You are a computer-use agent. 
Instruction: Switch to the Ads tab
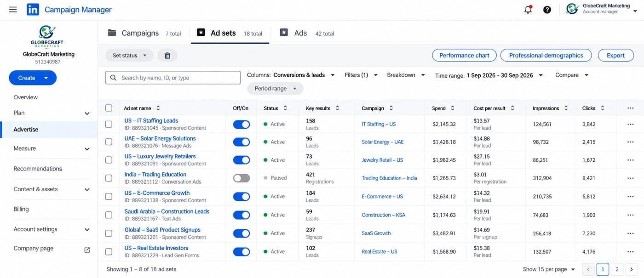pyautogui.click(x=307, y=33)
